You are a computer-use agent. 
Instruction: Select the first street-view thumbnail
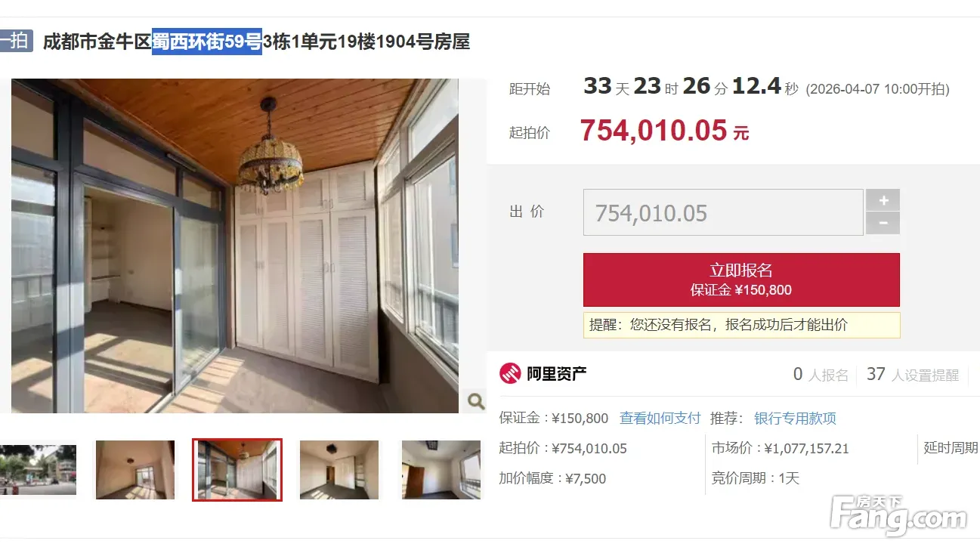38,470
